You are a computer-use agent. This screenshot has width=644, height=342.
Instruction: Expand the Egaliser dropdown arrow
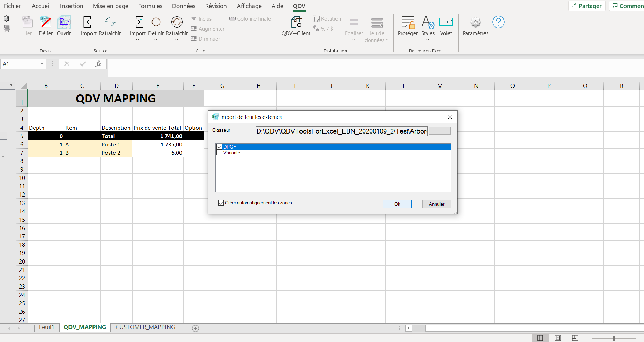pos(354,40)
